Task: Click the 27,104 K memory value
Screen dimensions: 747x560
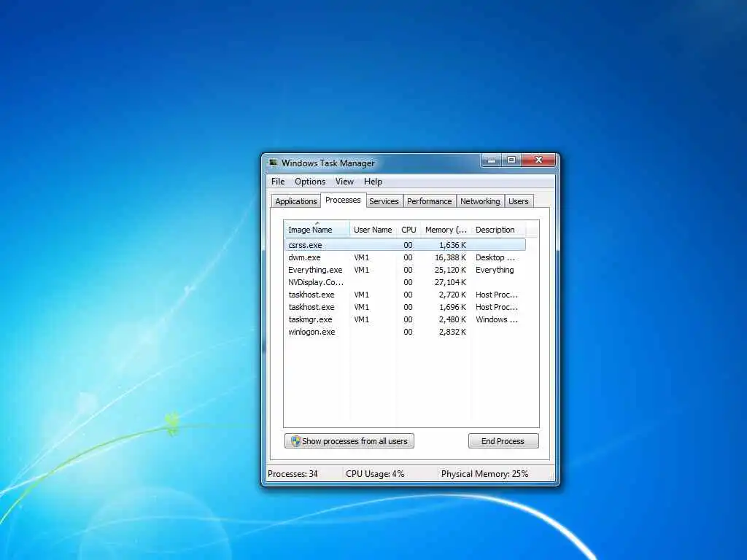Action: (450, 282)
